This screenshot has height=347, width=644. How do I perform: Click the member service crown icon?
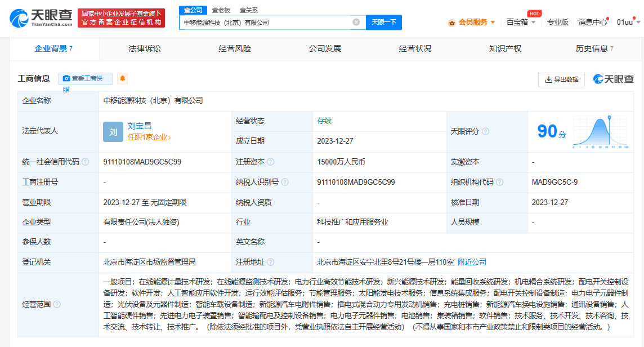click(452, 23)
